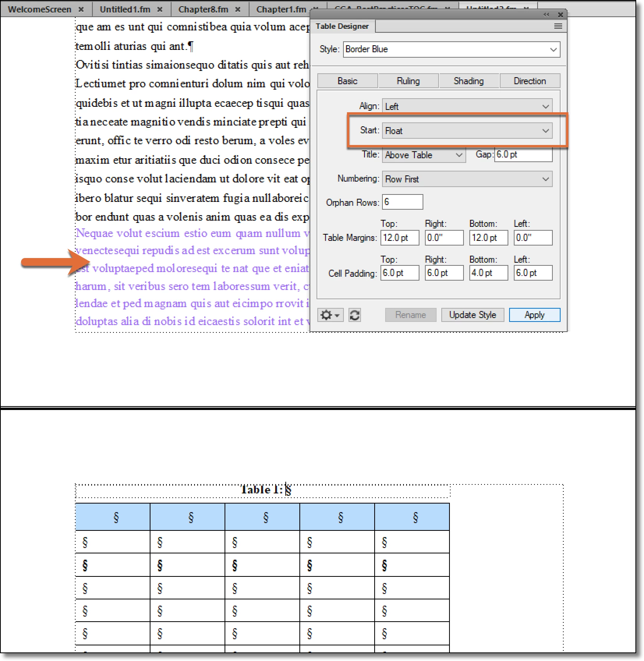Close the WelcomeScreen tab

click(x=81, y=9)
